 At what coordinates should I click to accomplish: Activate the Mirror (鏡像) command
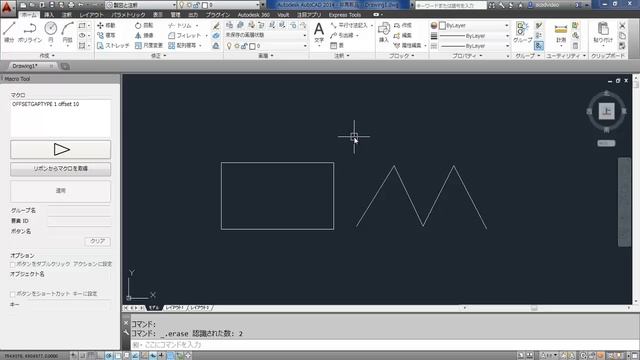(144, 36)
